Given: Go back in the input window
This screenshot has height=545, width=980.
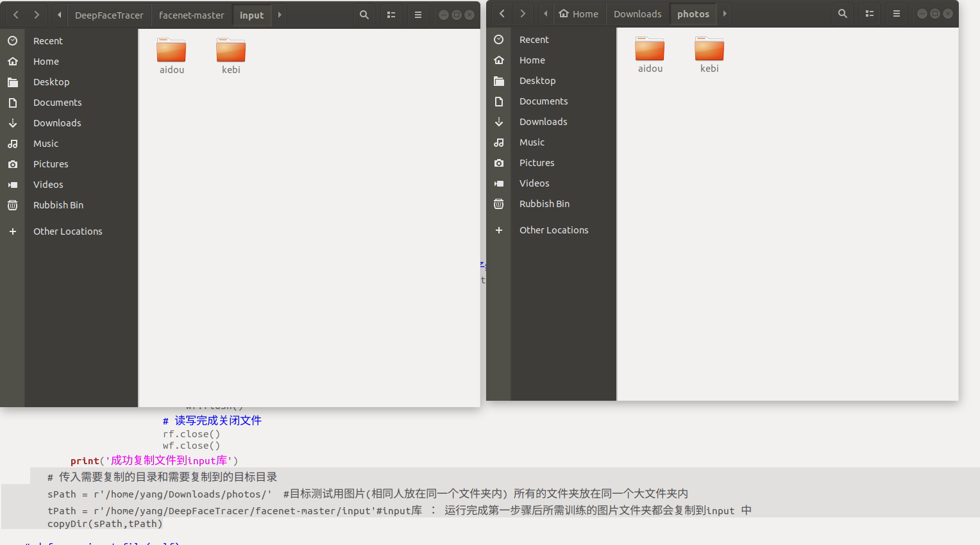Looking at the screenshot, I should (16, 15).
